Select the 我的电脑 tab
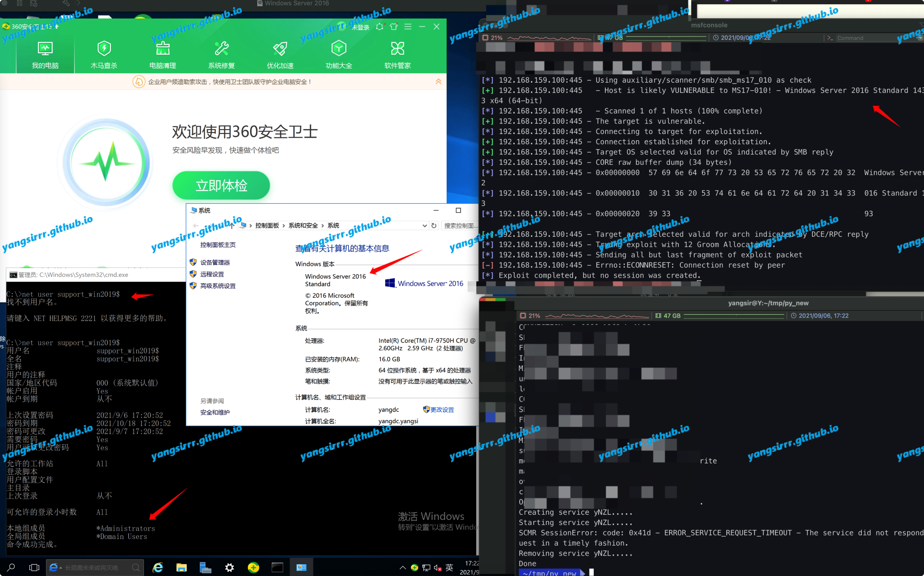 tap(45, 54)
